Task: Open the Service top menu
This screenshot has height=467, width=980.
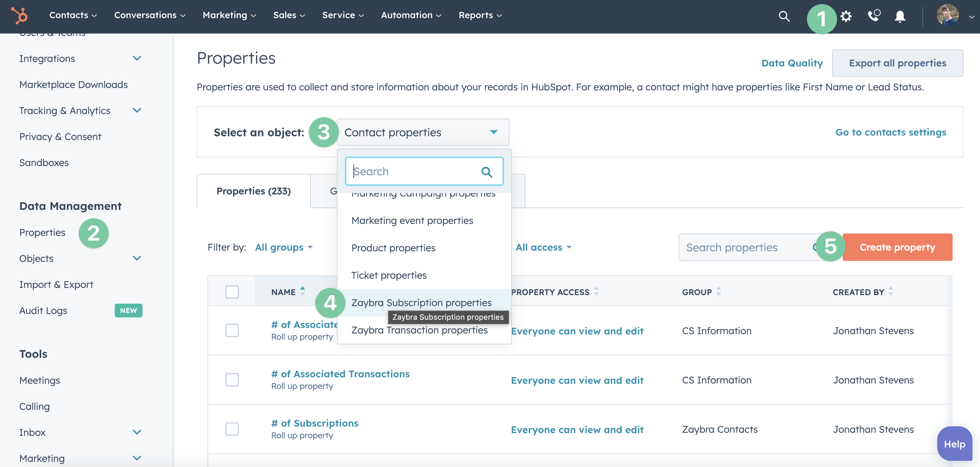Action: coord(343,15)
